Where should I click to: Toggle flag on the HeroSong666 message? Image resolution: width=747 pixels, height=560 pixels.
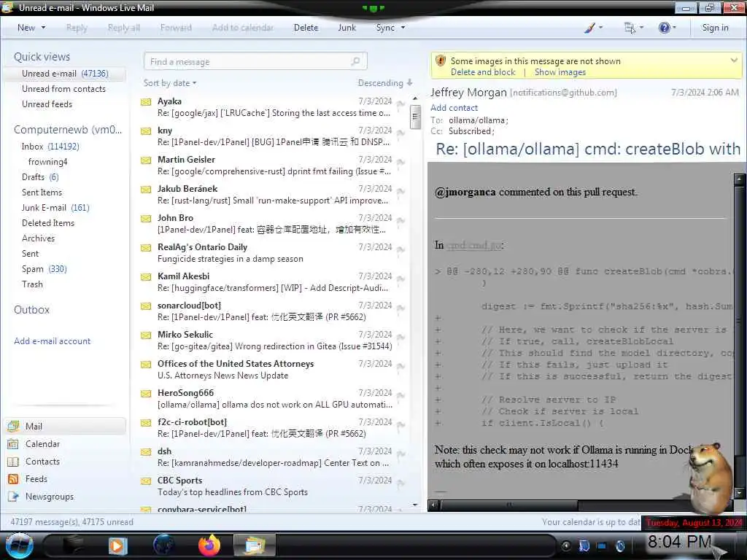(x=400, y=394)
